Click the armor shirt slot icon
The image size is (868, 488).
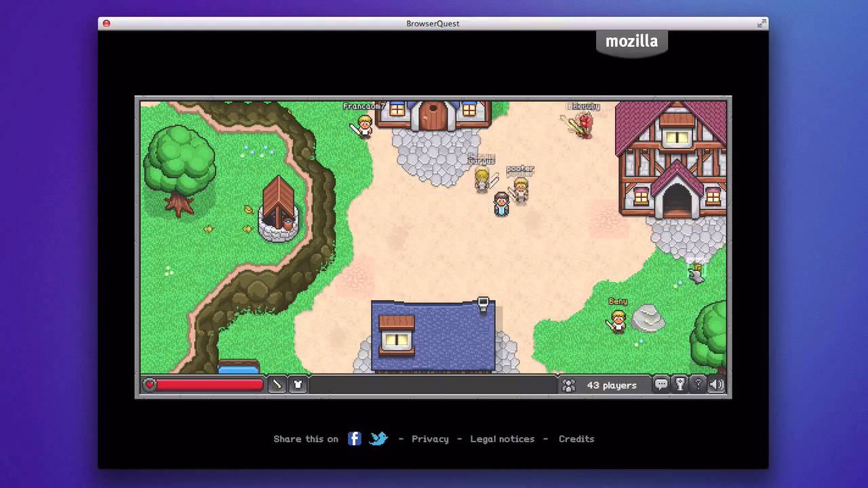297,385
